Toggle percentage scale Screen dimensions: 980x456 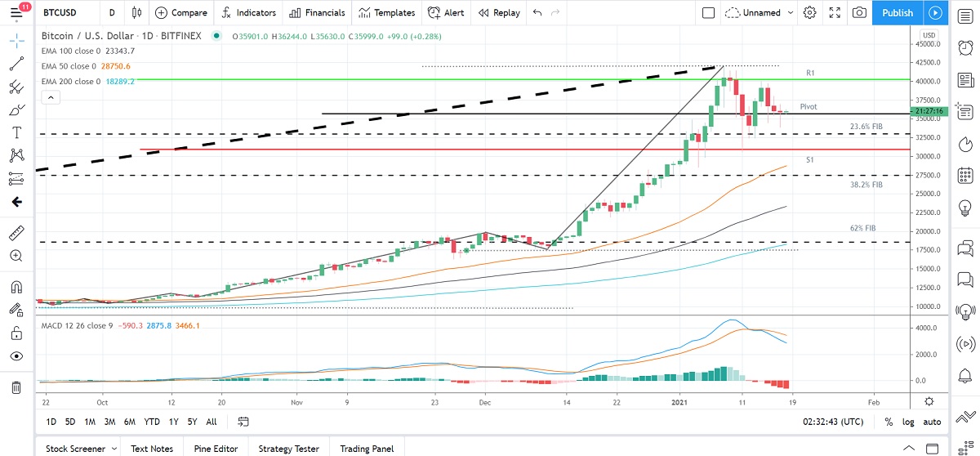[888, 422]
